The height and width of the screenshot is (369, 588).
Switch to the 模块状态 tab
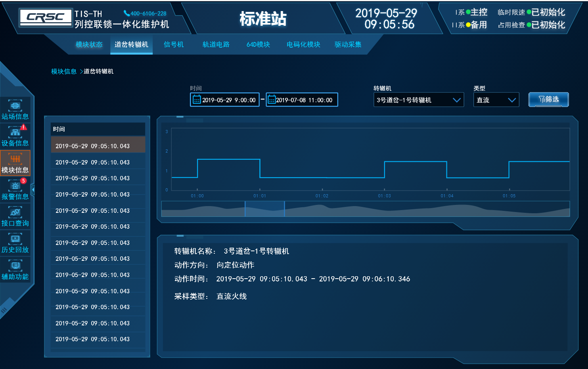[89, 44]
